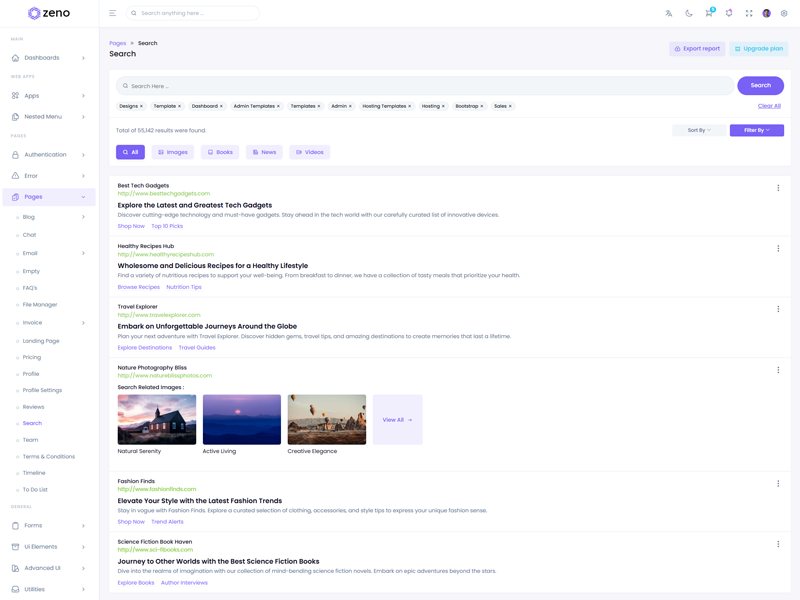Open the language translation selector

tap(669, 13)
